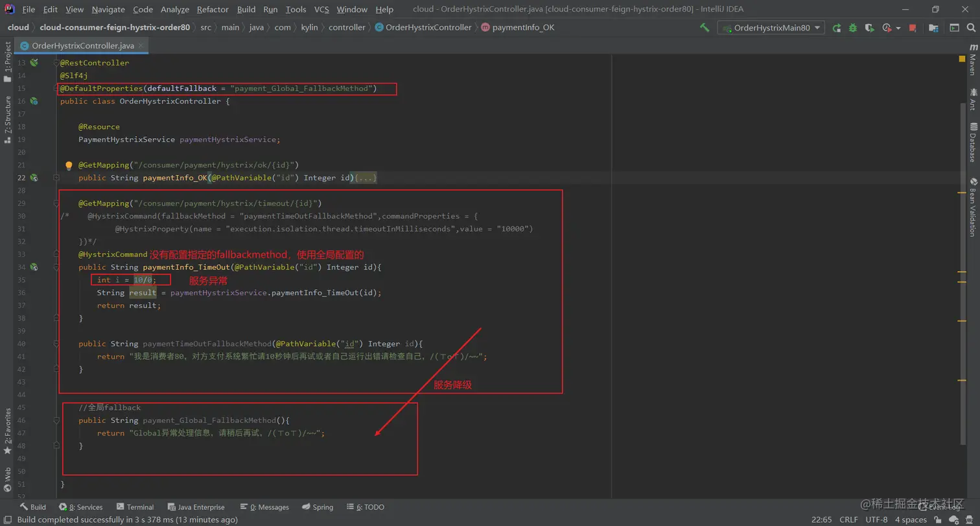Click the gutter icon on line 22 paymentInfo_OK
Viewport: 980px width, 526px height.
[x=34, y=178]
